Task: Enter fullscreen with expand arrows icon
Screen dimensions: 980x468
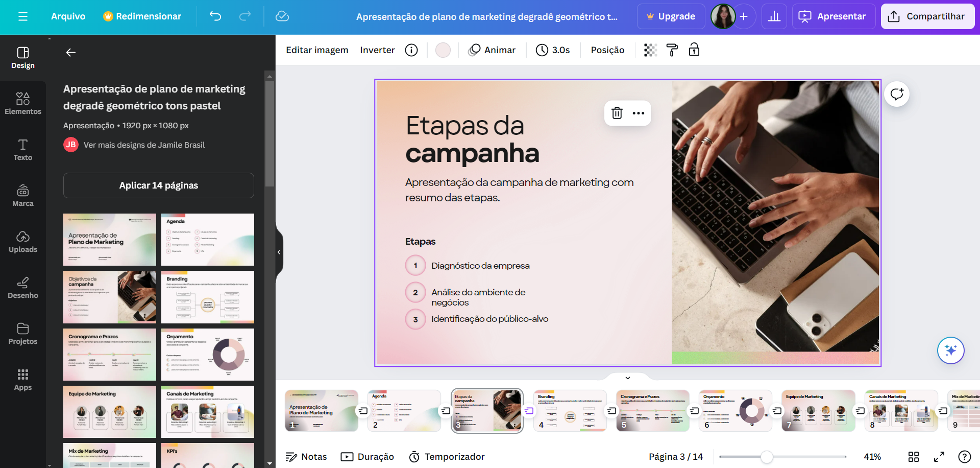Action: pos(939,457)
